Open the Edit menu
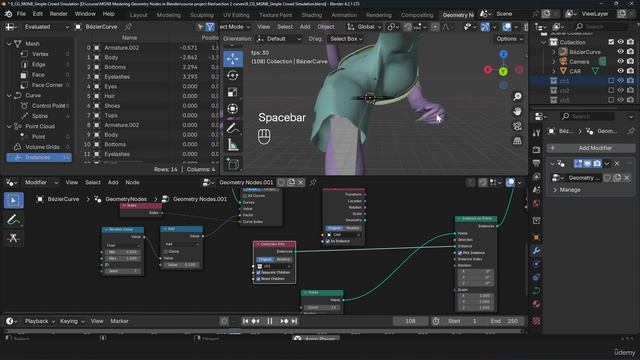Image resolution: width=640 pixels, height=360 pixels. (38, 14)
